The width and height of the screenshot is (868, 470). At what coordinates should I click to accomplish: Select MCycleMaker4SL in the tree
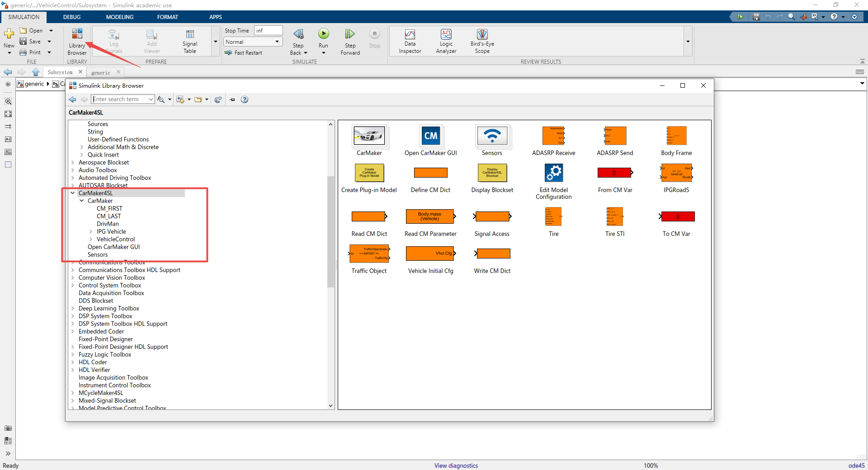(101, 393)
